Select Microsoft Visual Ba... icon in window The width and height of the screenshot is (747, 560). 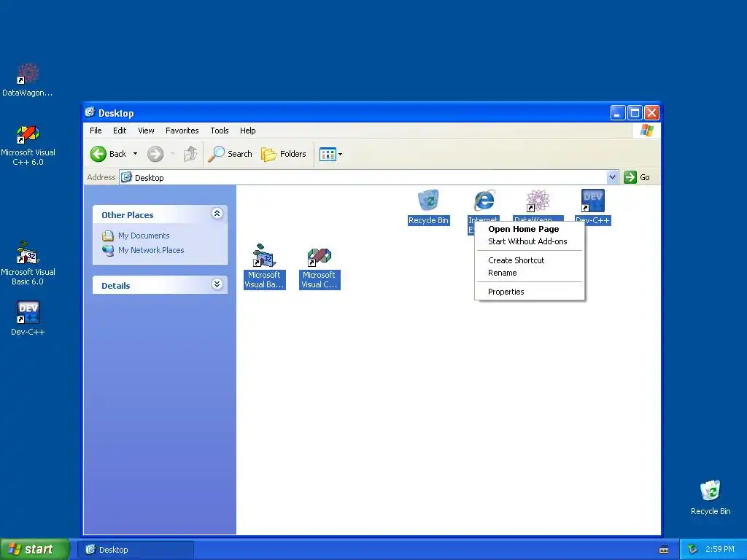(264, 266)
